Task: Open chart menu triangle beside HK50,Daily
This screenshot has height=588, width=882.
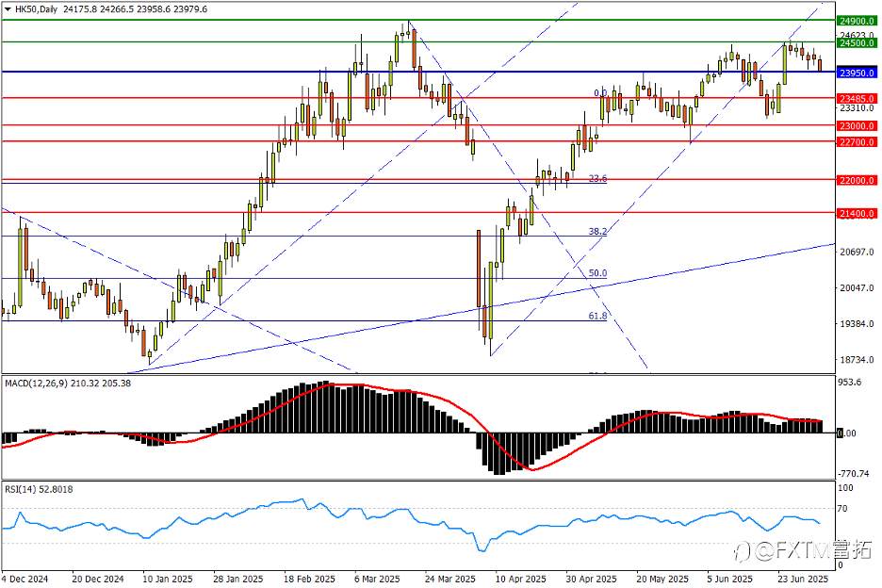Action: [x=8, y=9]
